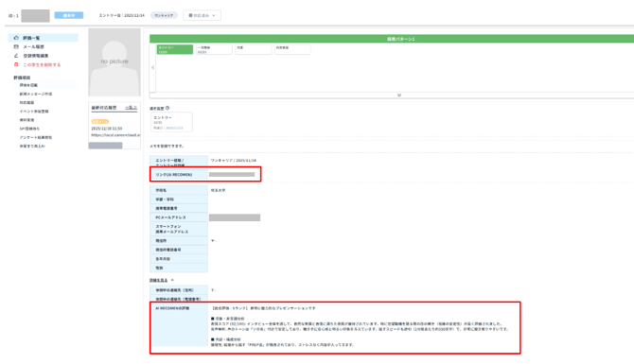Click the 埼玉大学 school name value
This screenshot has width=634, height=364.
click(x=218, y=190)
